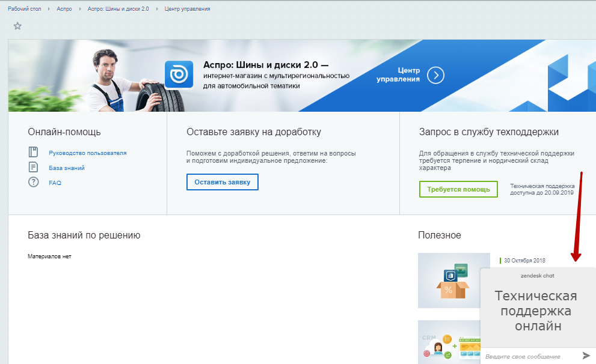Click Онлайн-помощь heading
The height and width of the screenshot is (364, 596).
64,132
